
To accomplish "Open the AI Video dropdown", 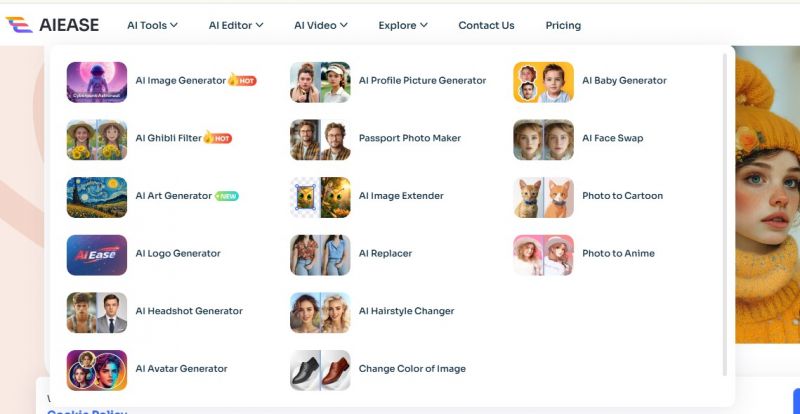I will [320, 25].
